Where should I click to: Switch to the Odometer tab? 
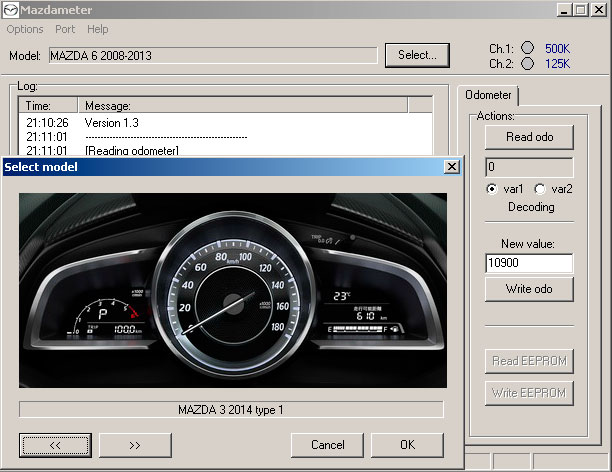click(x=486, y=95)
